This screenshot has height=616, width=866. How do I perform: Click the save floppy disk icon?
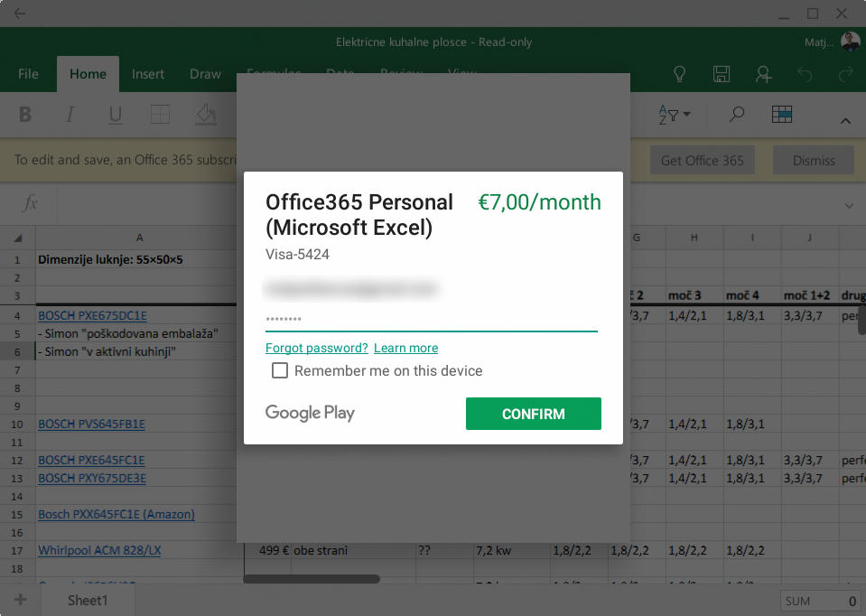(x=722, y=74)
